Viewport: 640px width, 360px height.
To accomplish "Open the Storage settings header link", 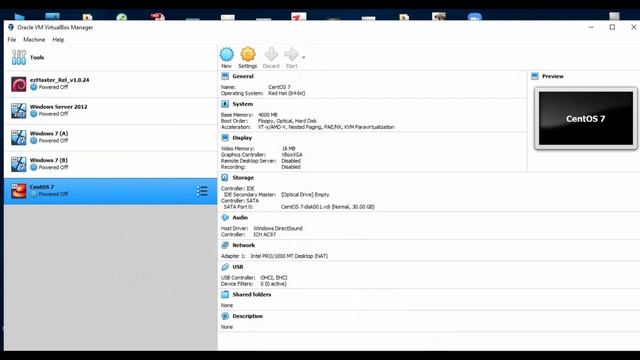I will click(x=243, y=178).
